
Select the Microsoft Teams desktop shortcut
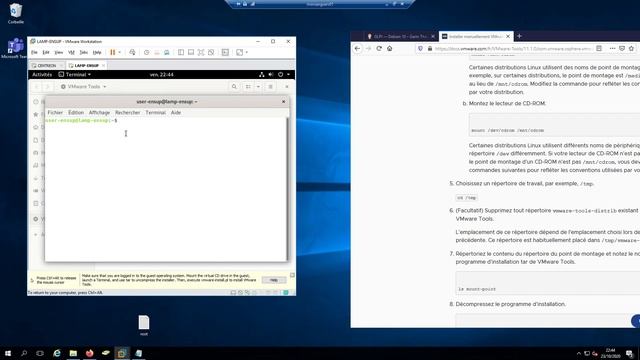point(15,49)
